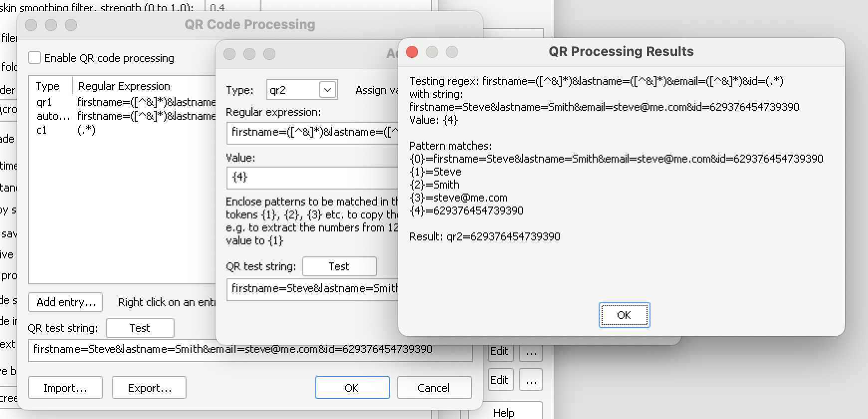Click the Help button in background window
Viewport: 868px width, 419px height.
point(504,413)
